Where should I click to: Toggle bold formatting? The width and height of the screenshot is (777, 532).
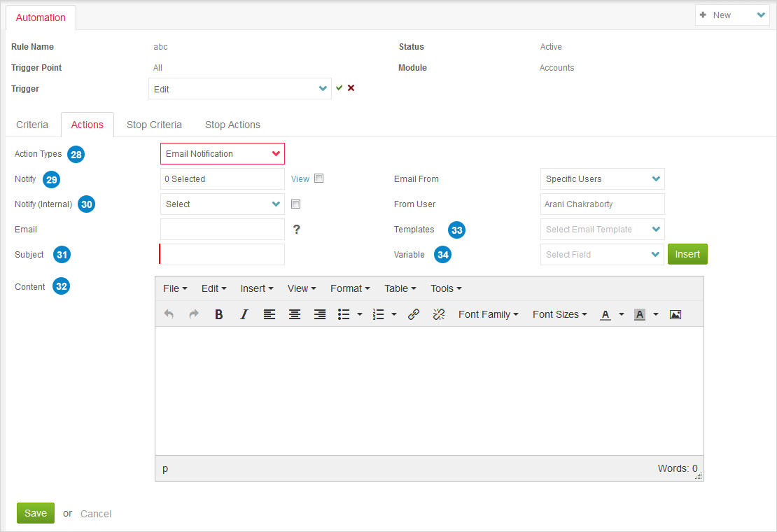point(218,314)
